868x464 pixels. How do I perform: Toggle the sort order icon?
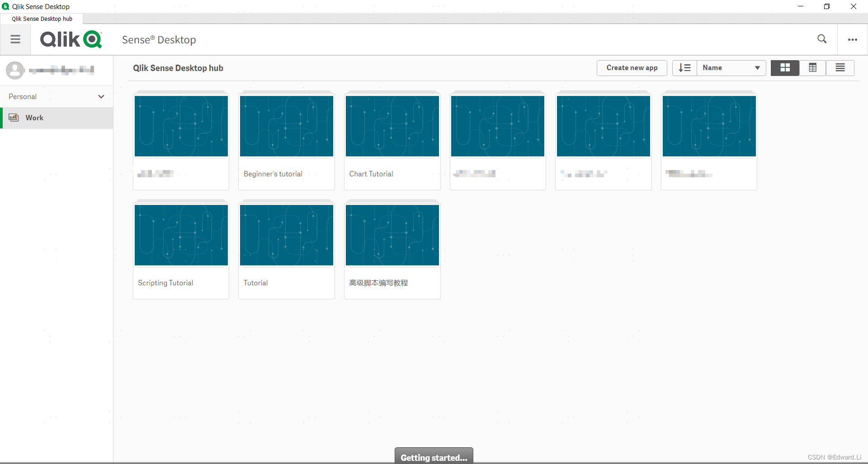[684, 68]
